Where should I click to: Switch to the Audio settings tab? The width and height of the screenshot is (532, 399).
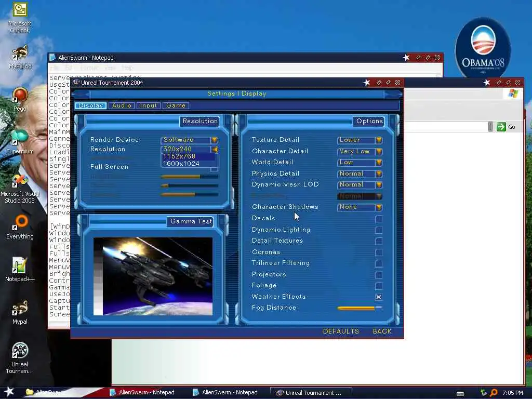(122, 105)
